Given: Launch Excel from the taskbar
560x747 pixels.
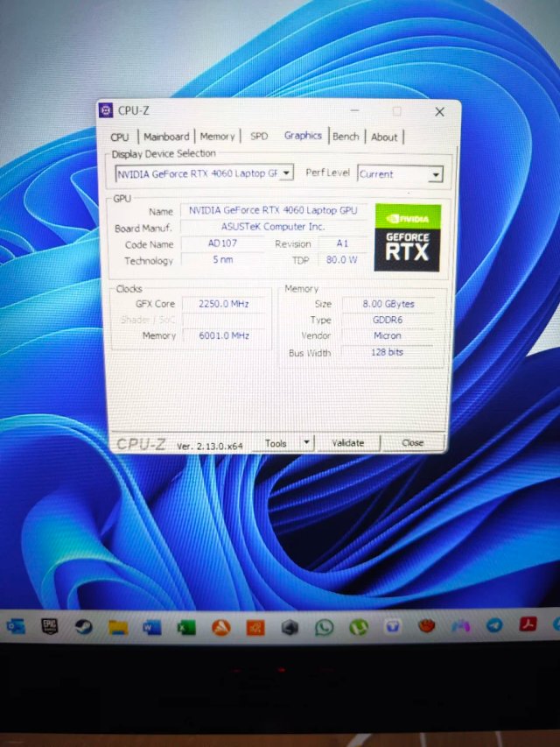Looking at the screenshot, I should click(x=186, y=628).
